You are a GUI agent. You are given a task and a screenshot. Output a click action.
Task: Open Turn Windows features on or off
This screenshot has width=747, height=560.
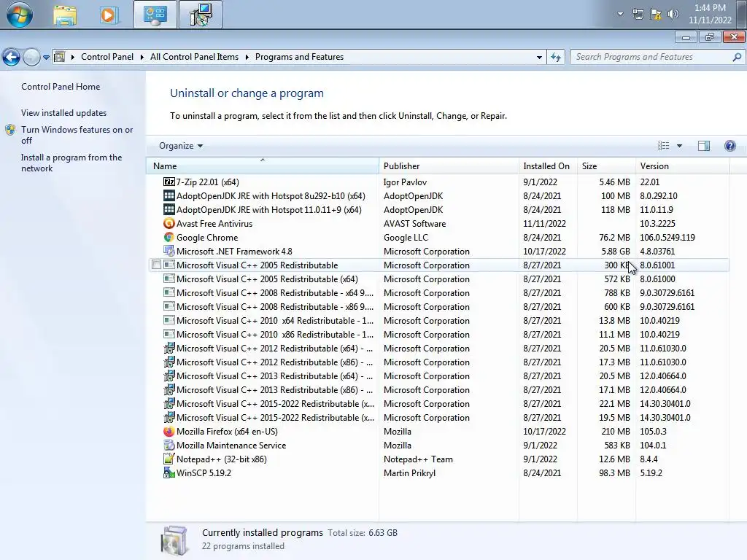click(x=77, y=135)
